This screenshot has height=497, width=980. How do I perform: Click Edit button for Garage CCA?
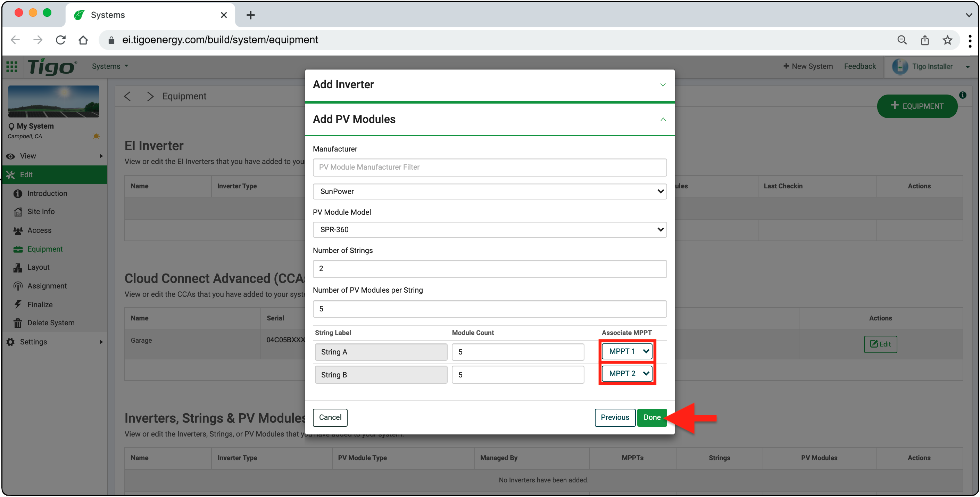880,344
